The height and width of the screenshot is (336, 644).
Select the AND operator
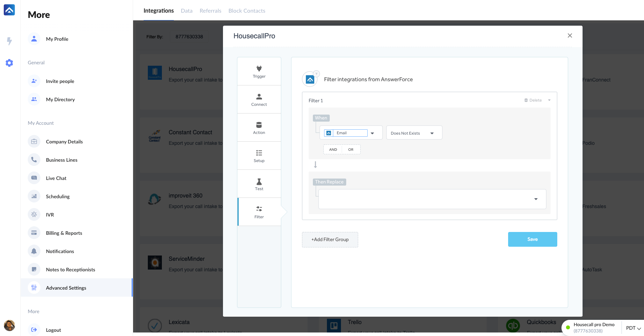coord(333,150)
